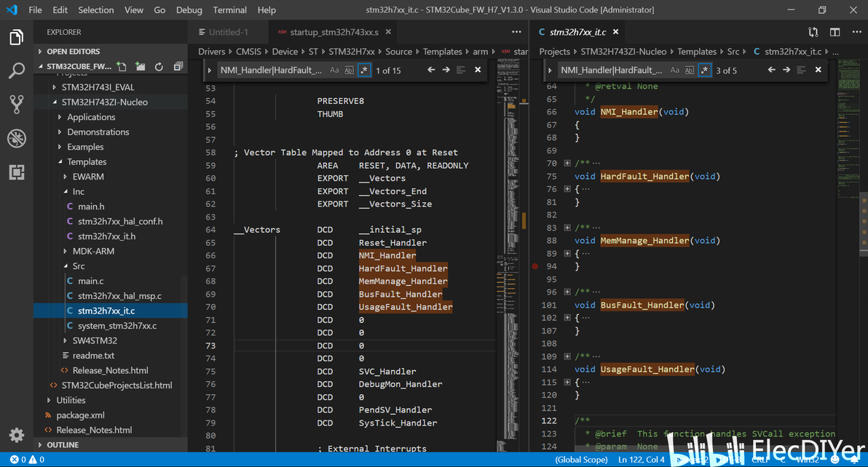Expand the Applications folder
Viewport: 868px width, 467px height.
[x=91, y=117]
